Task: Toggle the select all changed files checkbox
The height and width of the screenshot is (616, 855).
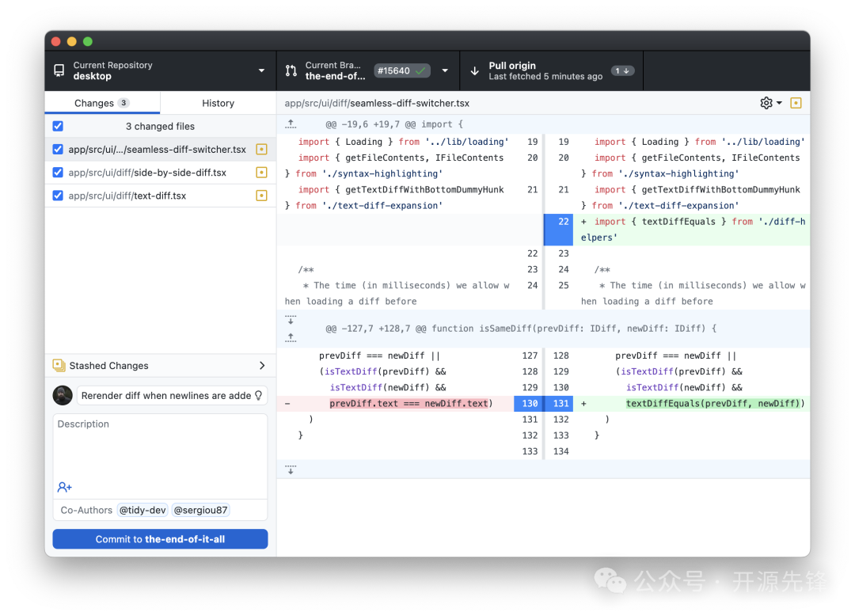Action: click(58, 127)
